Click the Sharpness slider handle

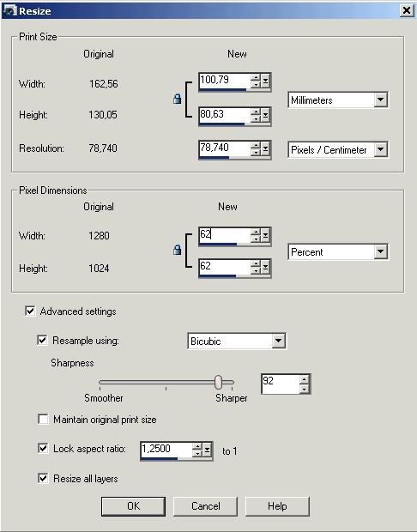(219, 382)
